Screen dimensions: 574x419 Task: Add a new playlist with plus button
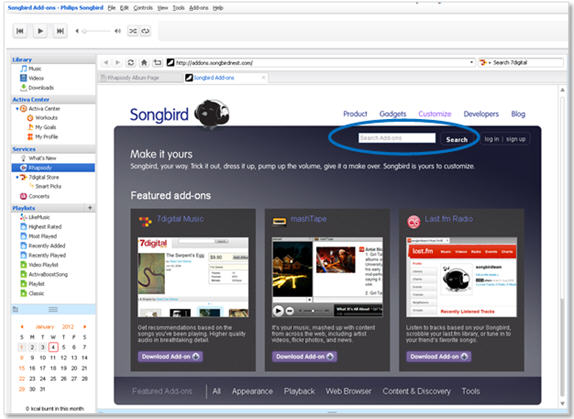tap(90, 208)
